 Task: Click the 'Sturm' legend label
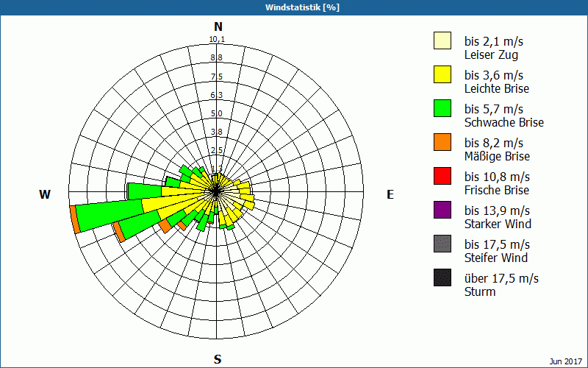tap(480, 291)
